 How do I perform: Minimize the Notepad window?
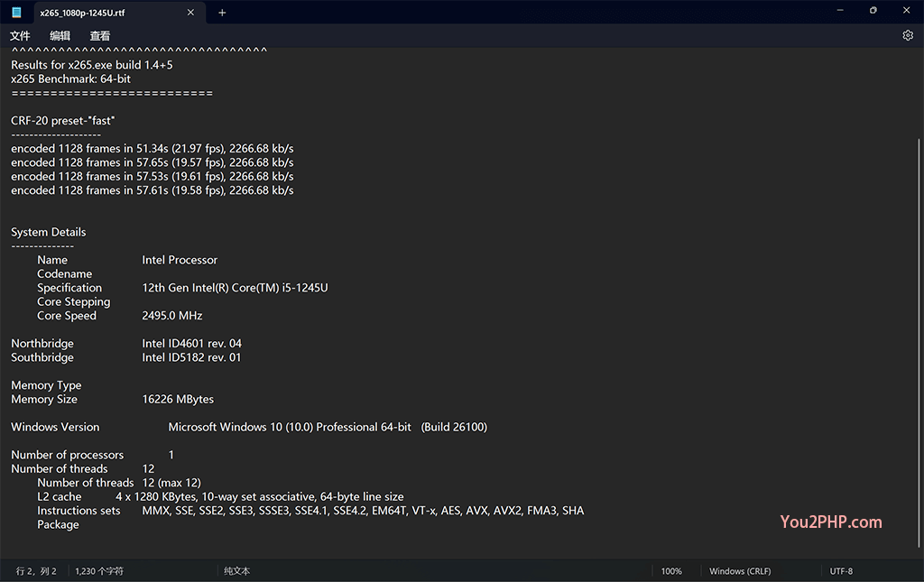(839, 11)
